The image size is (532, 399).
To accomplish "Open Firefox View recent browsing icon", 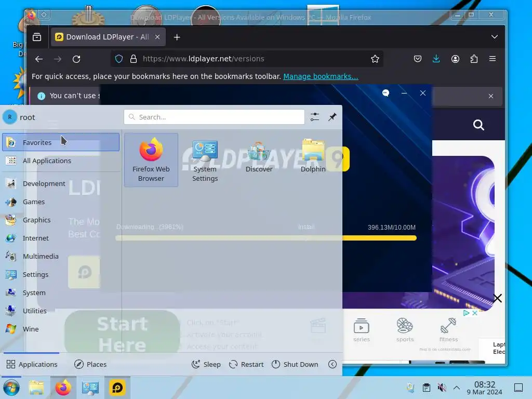I will [x=37, y=37].
